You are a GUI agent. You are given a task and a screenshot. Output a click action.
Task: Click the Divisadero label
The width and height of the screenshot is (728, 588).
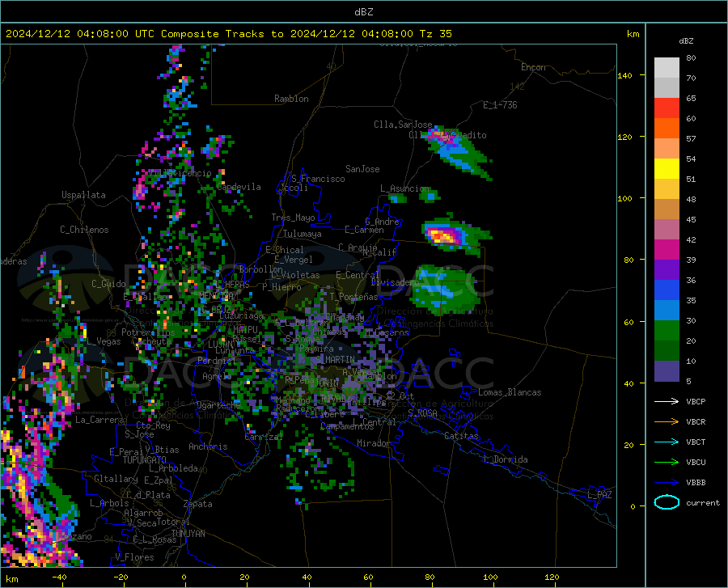tap(395, 282)
